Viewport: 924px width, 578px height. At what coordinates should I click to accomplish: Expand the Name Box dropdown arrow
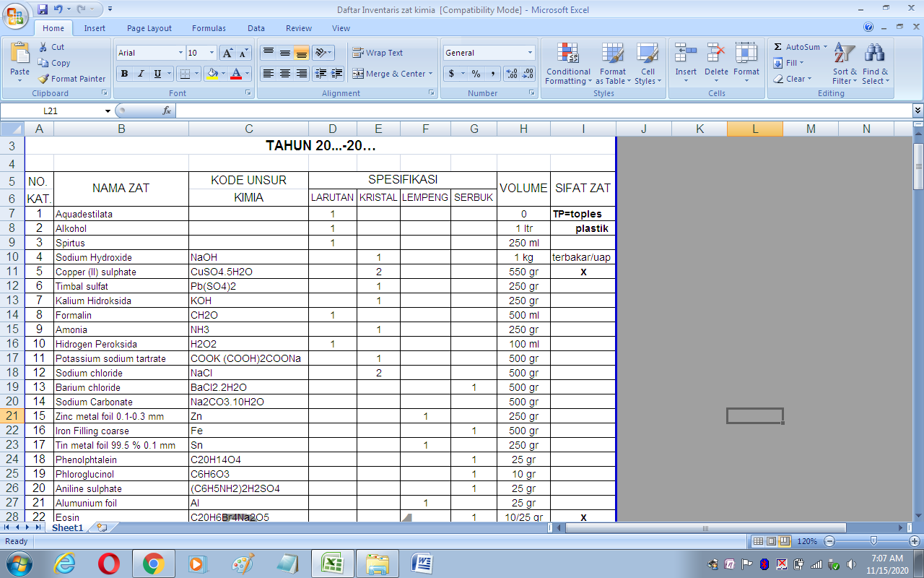pos(108,111)
